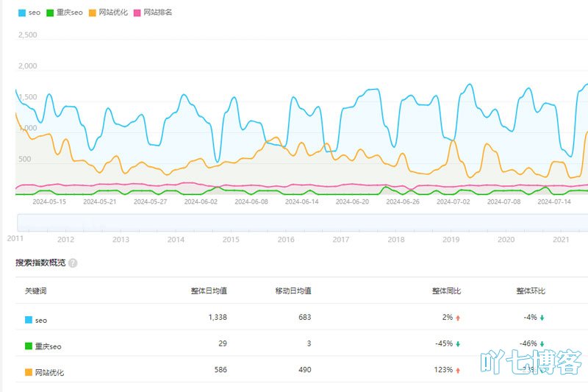Click the green down arrow beside -45%
Screen dimensions: 588x392
458,344
